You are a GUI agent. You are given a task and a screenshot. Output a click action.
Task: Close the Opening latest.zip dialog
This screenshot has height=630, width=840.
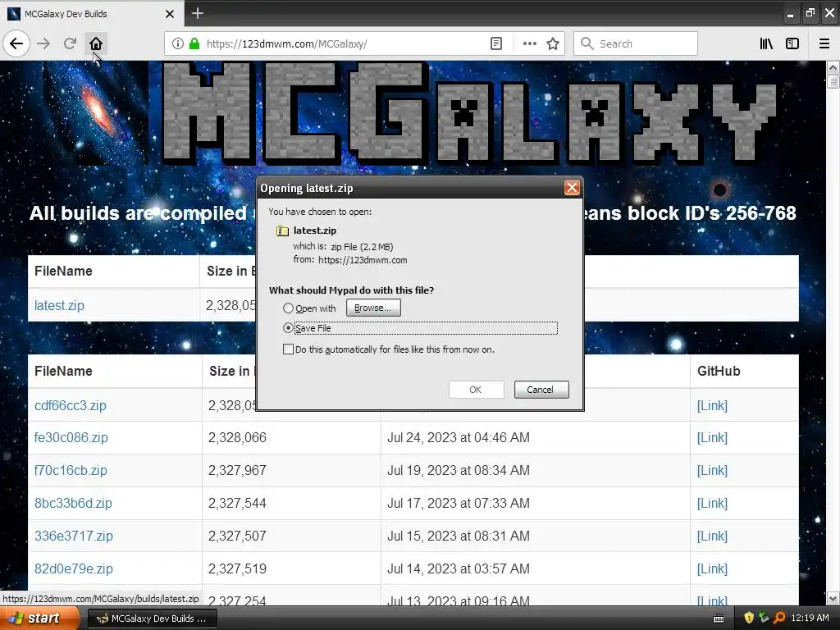572,188
